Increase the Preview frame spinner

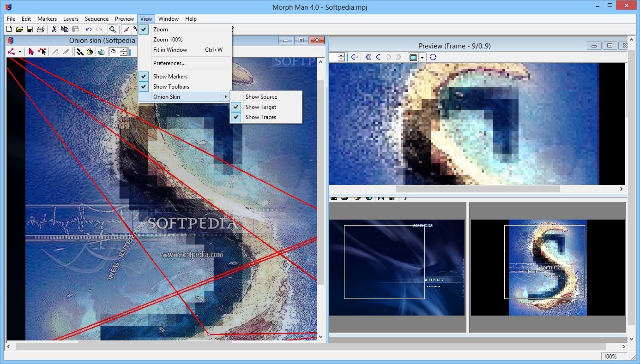tap(341, 55)
